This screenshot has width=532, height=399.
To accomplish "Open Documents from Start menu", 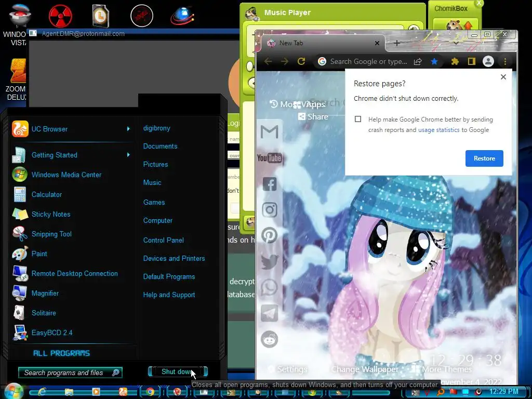I will pyautogui.click(x=160, y=146).
